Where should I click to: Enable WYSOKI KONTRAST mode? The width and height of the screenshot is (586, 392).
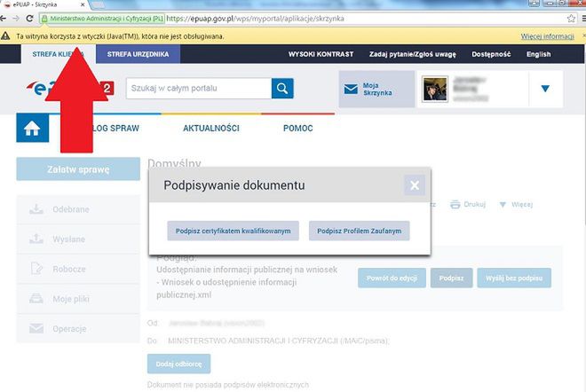321,54
